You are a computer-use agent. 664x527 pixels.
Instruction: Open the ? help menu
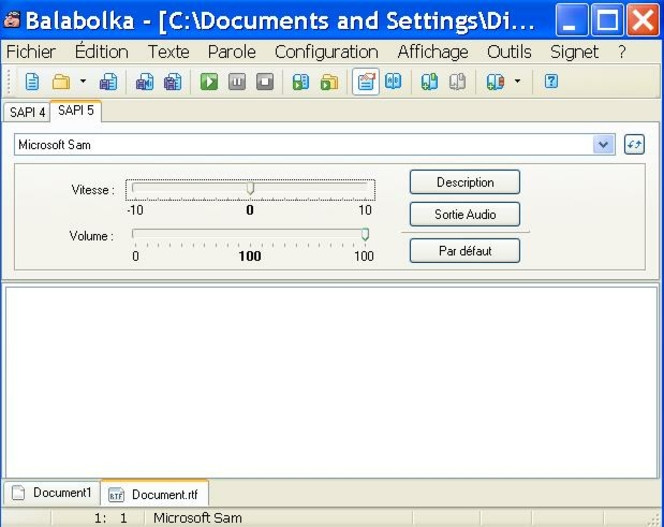click(x=622, y=52)
